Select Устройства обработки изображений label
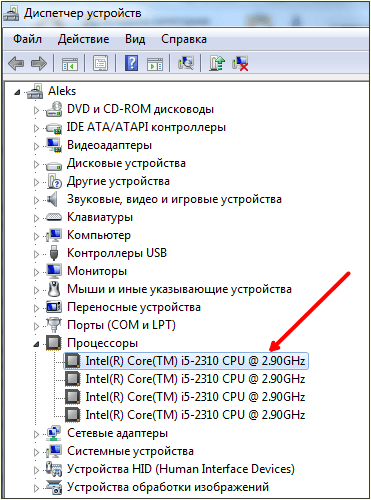Viewport: 371px width, 500px height. click(x=168, y=487)
